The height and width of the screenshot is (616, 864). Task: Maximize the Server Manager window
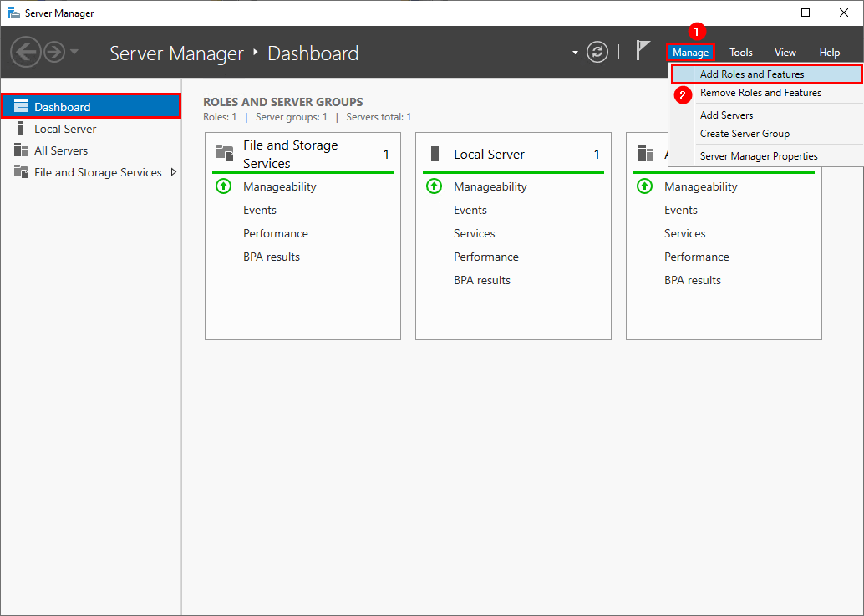805,13
